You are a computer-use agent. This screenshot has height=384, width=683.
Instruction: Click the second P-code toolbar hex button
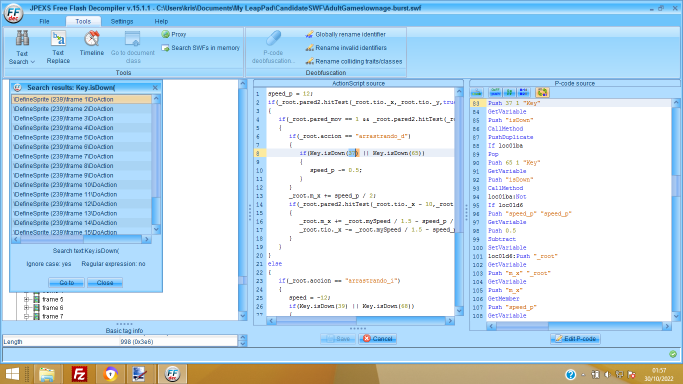(x=495, y=92)
